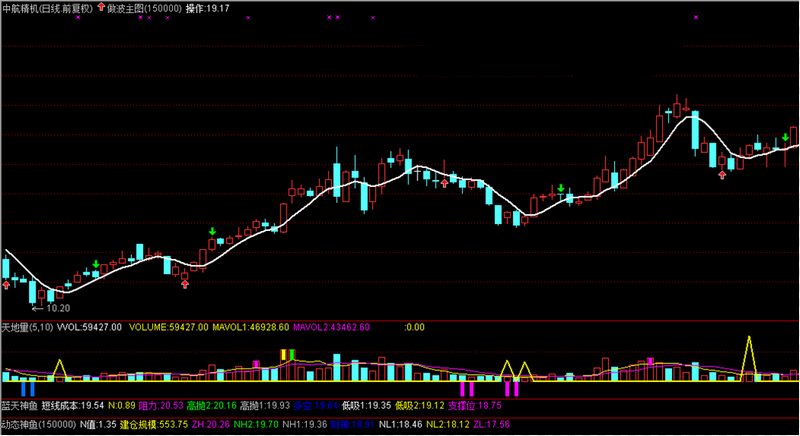Click the yellow and green signal bars in volume panel
The image size is (800, 436).
point(288,355)
